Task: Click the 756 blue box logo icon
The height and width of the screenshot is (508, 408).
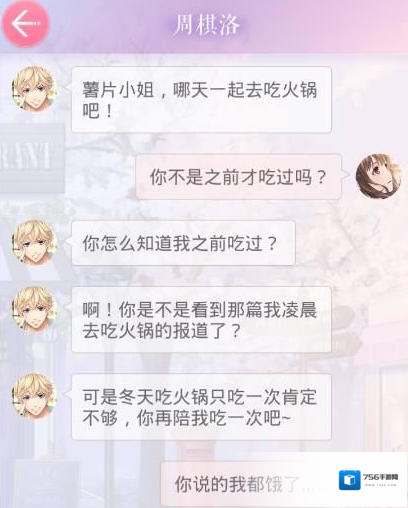Action: pyautogui.click(x=350, y=480)
